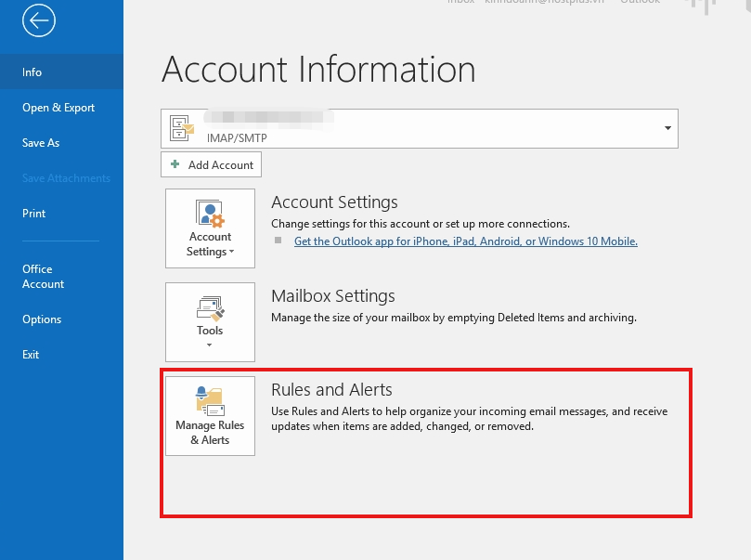This screenshot has height=560, width=751.
Task: Click the back arrow circle icon
Action: click(38, 20)
